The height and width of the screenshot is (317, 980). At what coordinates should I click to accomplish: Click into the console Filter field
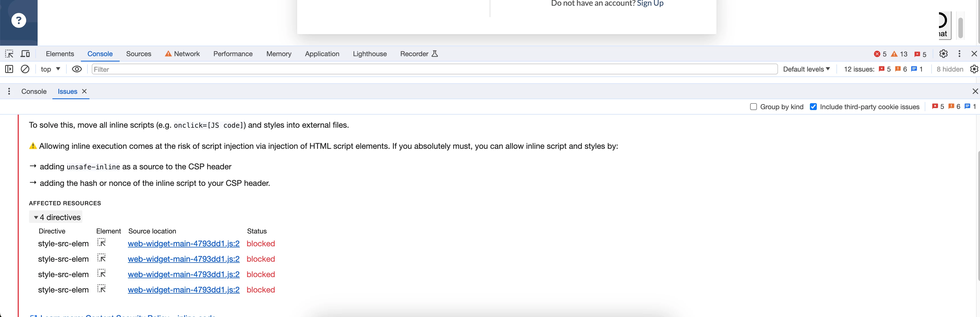434,69
